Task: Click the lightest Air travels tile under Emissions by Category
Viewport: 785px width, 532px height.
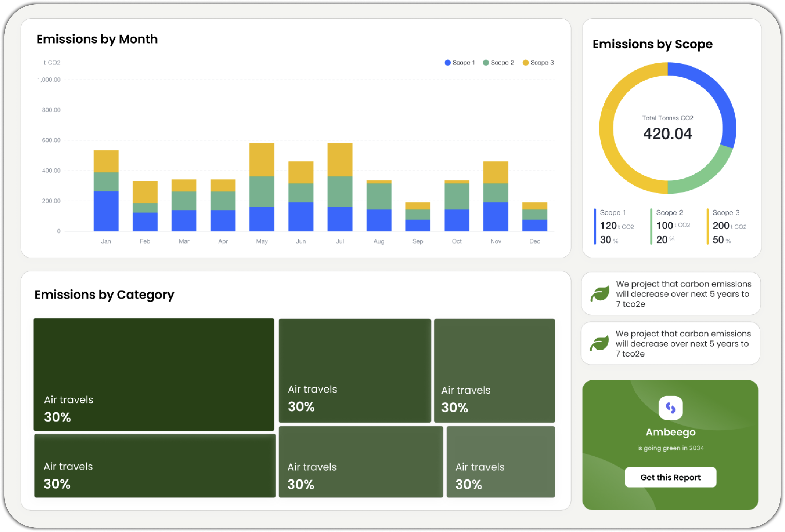Action: tap(501, 462)
